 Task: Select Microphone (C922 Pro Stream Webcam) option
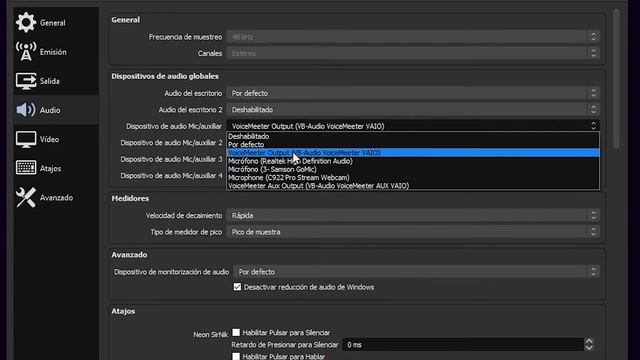(413, 178)
